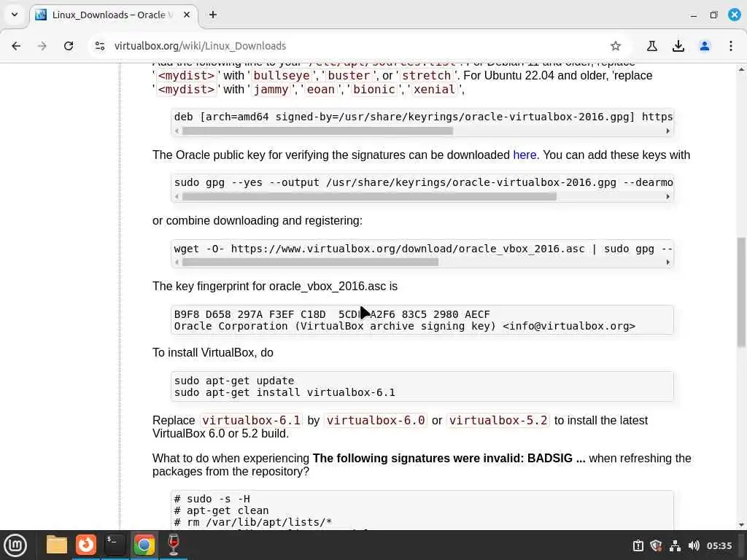Screen dimensions: 747x560
Task: Click the page vertical scrollbar thumb
Action: click(741, 292)
